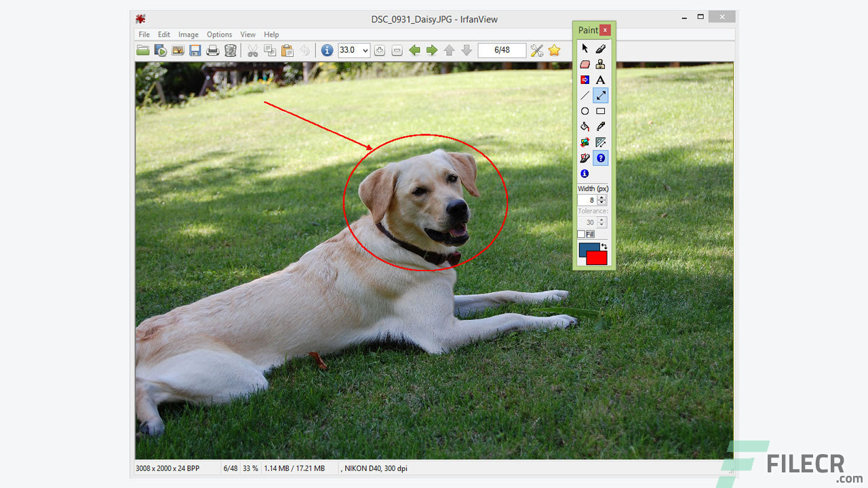Image resolution: width=868 pixels, height=488 pixels.
Task: Select the Eraser tool in the Paint panel
Action: pos(585,64)
